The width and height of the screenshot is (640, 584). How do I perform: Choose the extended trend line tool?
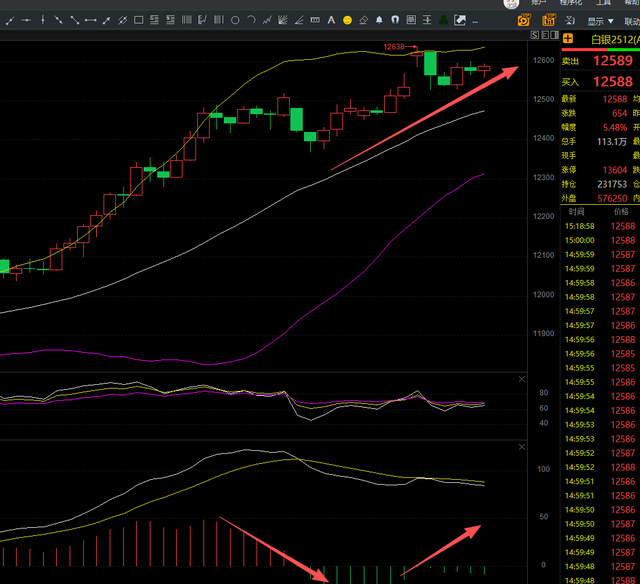pos(58,20)
